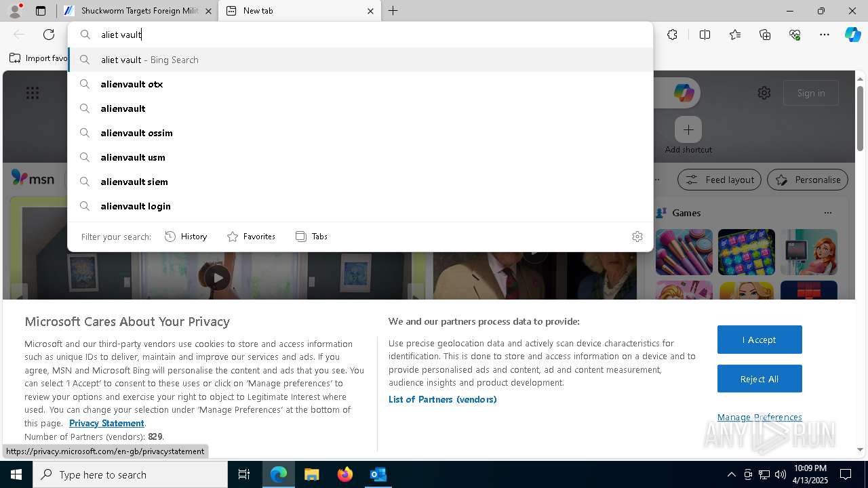Open List of Partners (vendors) link

coord(443,399)
